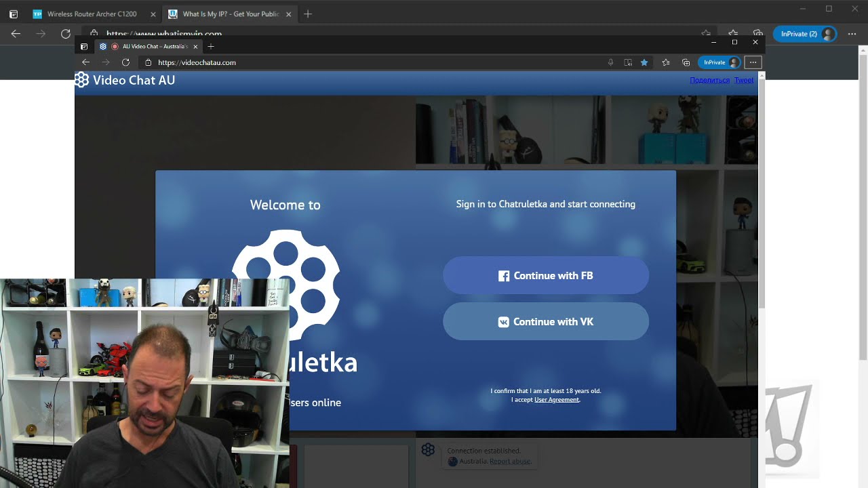View site info lock icon for videochatau
868x488 pixels.
(x=148, y=62)
